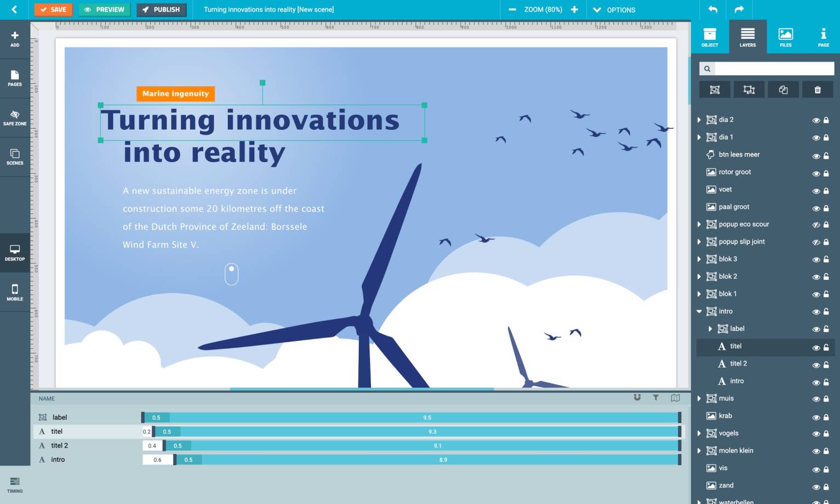Viewport: 840px width, 504px height.
Task: Click the Preview button
Action: (x=104, y=9)
